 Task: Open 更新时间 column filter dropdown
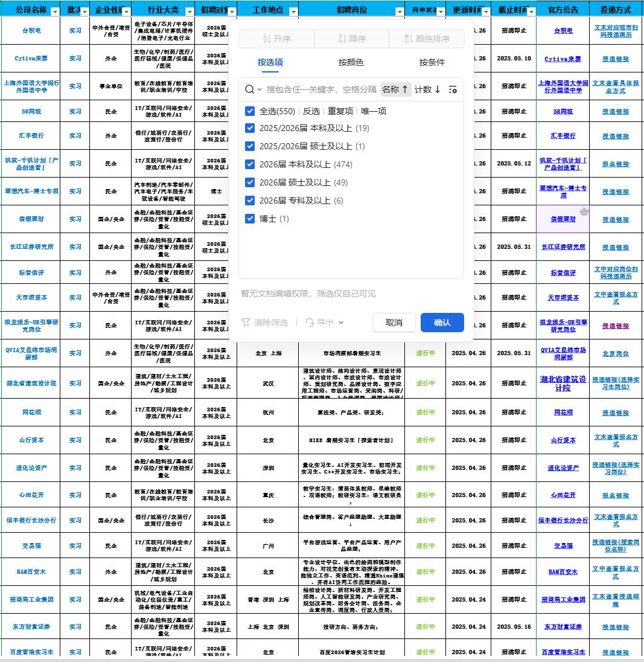tap(486, 11)
